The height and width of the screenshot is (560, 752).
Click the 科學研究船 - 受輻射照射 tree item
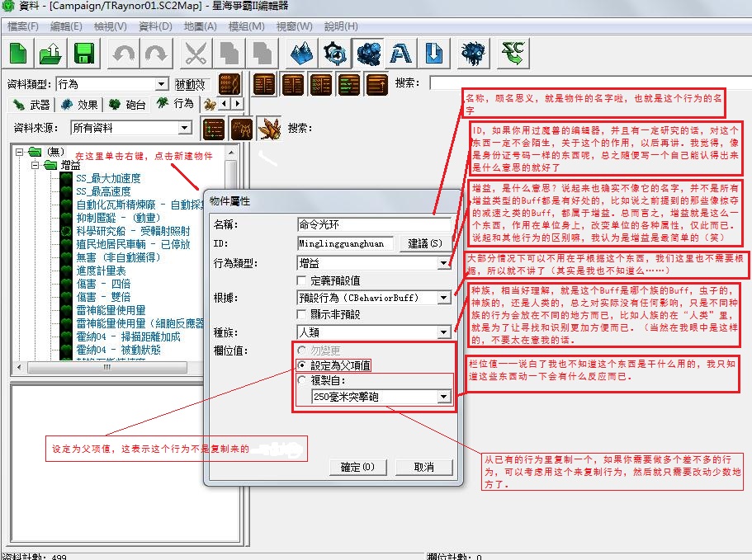pos(133,231)
